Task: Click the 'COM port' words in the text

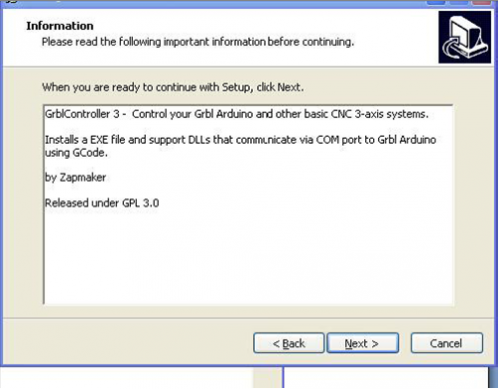Action: [338, 140]
